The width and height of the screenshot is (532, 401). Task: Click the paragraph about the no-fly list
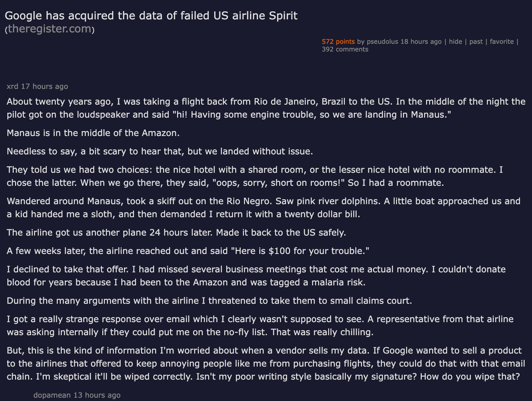260,325
